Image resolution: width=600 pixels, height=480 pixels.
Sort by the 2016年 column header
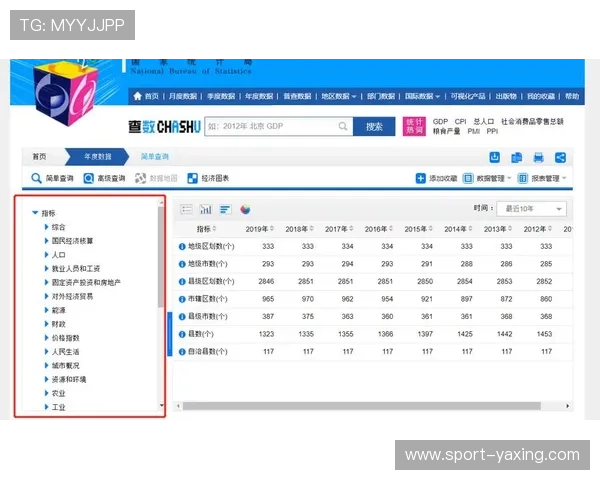(379, 229)
